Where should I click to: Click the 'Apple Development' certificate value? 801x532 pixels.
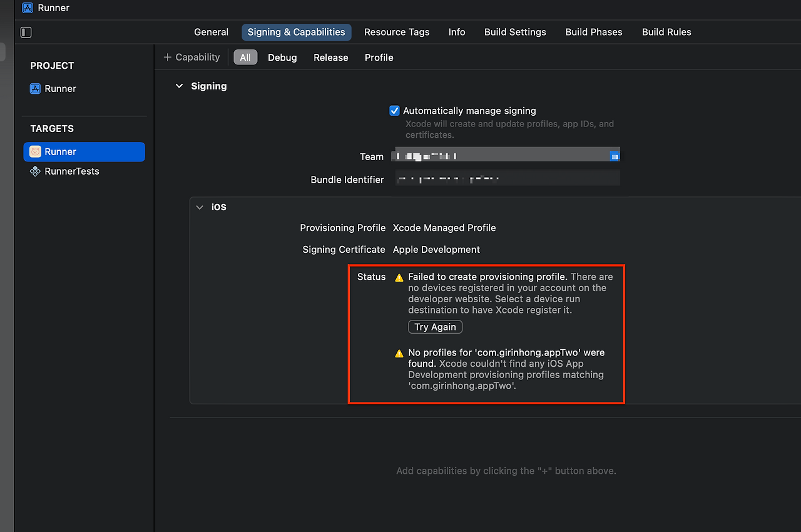(437, 250)
